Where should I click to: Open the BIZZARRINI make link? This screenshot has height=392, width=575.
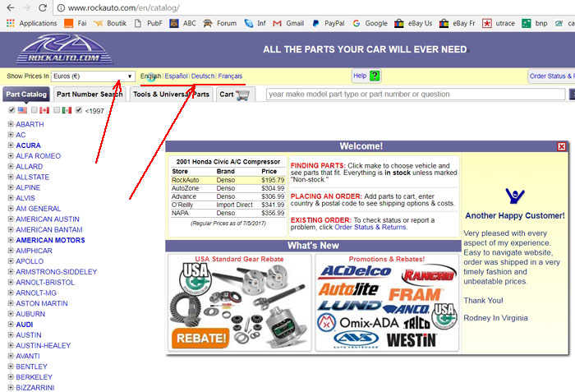(x=34, y=388)
